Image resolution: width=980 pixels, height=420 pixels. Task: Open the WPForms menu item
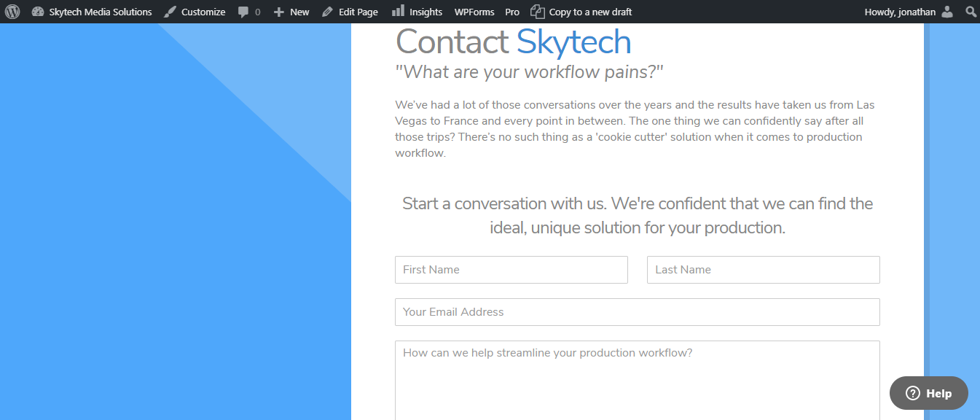tap(474, 12)
